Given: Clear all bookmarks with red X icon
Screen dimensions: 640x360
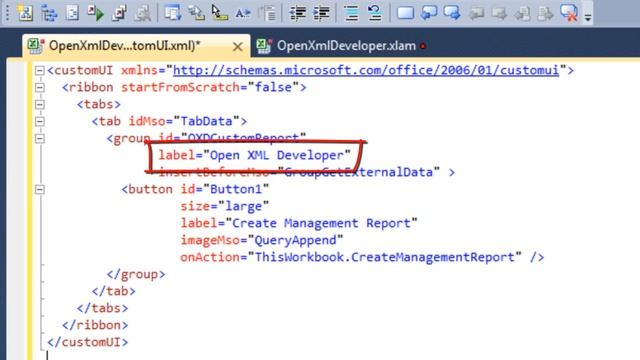Looking at the screenshot, I should (x=569, y=13).
